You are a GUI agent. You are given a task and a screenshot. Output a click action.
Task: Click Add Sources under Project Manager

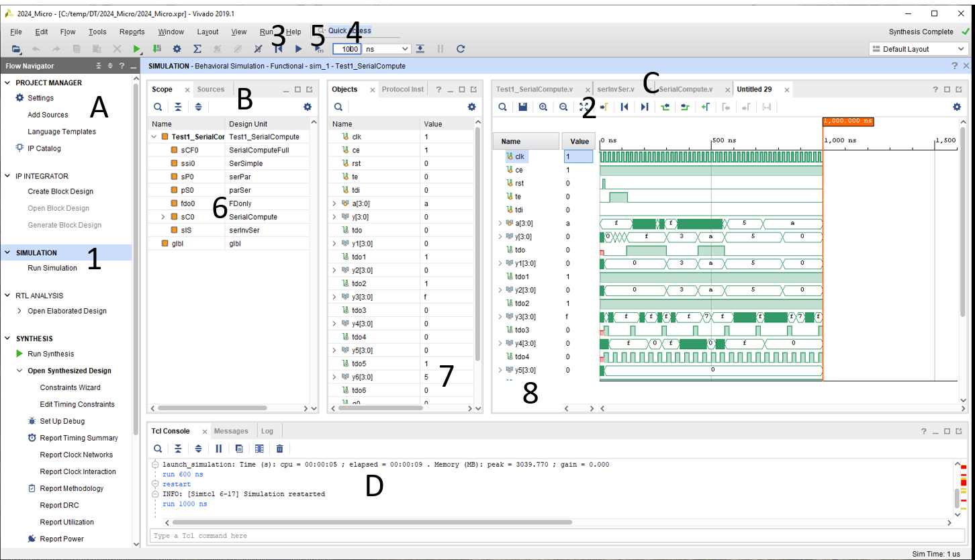tap(48, 115)
